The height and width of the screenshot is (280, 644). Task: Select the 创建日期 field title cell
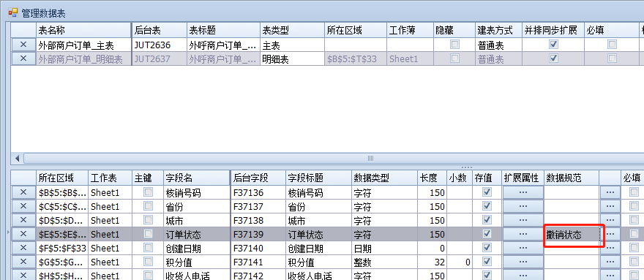pos(318,249)
